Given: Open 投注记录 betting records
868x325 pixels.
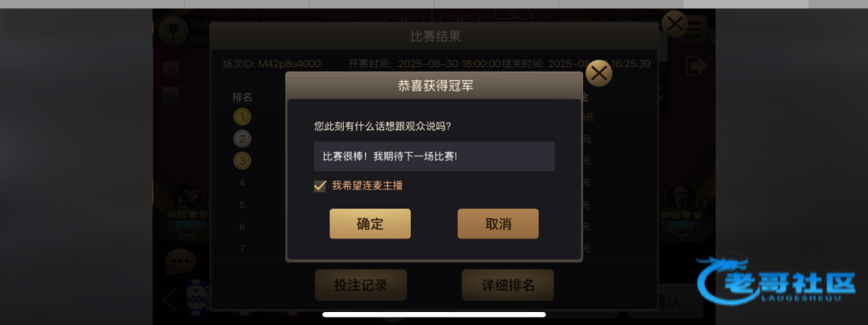Looking at the screenshot, I should pos(360,285).
